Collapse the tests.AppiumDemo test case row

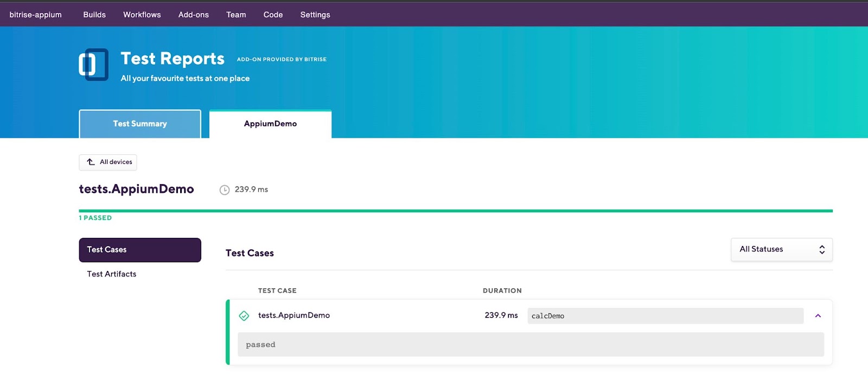click(818, 316)
